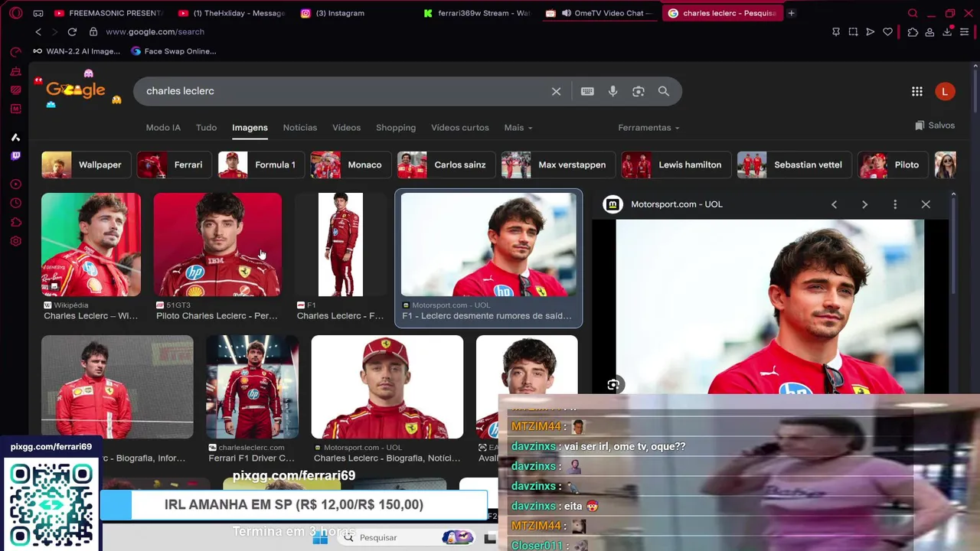Screen dimensions: 980x551
Task: Select the Sebastian vettel filter chip
Action: click(x=794, y=165)
